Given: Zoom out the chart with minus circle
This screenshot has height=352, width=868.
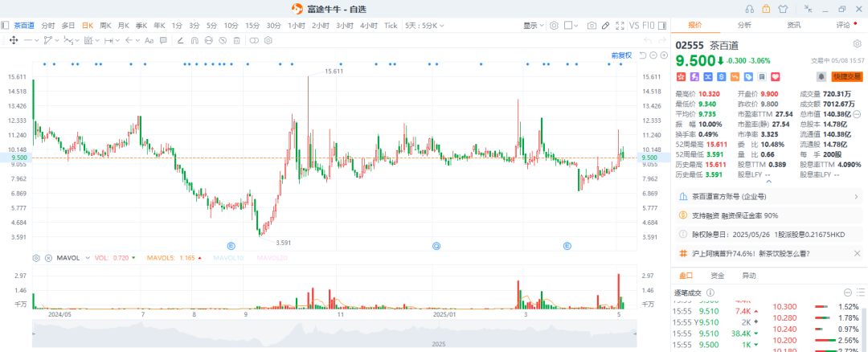Looking at the screenshot, I should 653,55.
